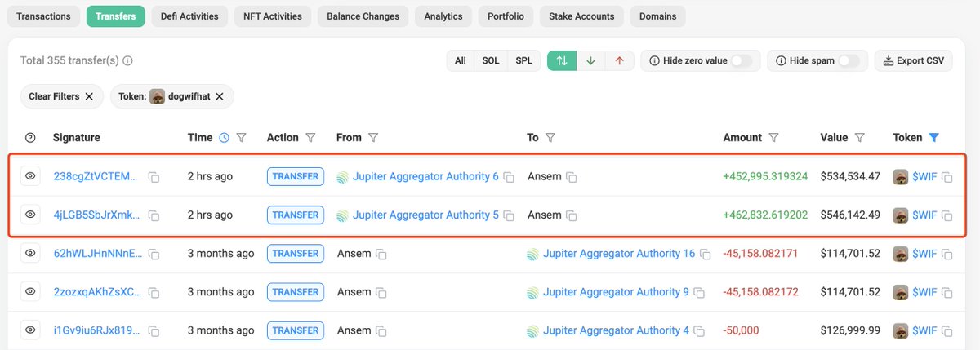Image resolution: width=980 pixels, height=350 pixels.
Task: Open Action column filter
Action: pyautogui.click(x=310, y=138)
